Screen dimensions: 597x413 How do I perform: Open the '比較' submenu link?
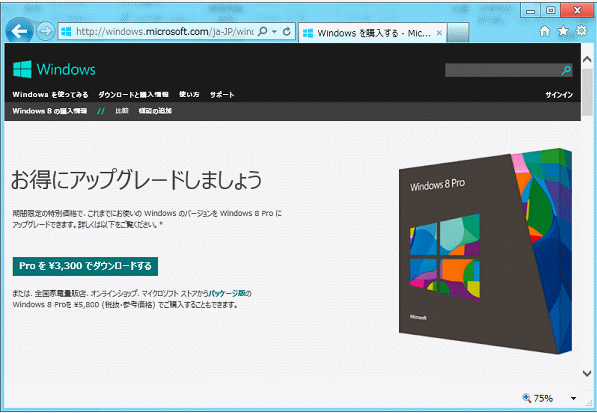pos(122,111)
